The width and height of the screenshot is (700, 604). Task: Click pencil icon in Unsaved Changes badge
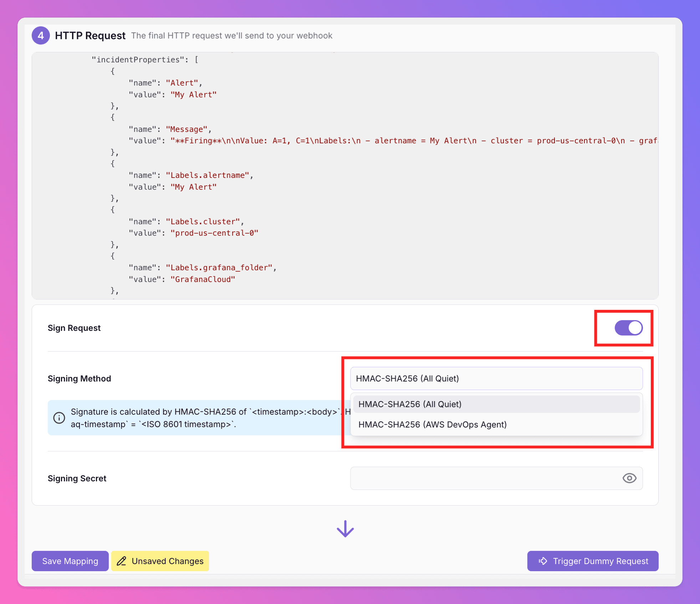(122, 561)
